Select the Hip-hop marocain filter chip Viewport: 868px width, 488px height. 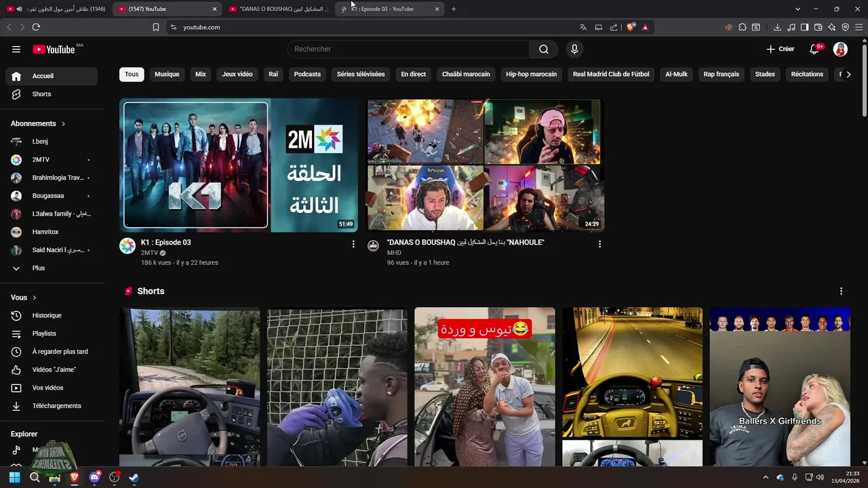point(531,75)
